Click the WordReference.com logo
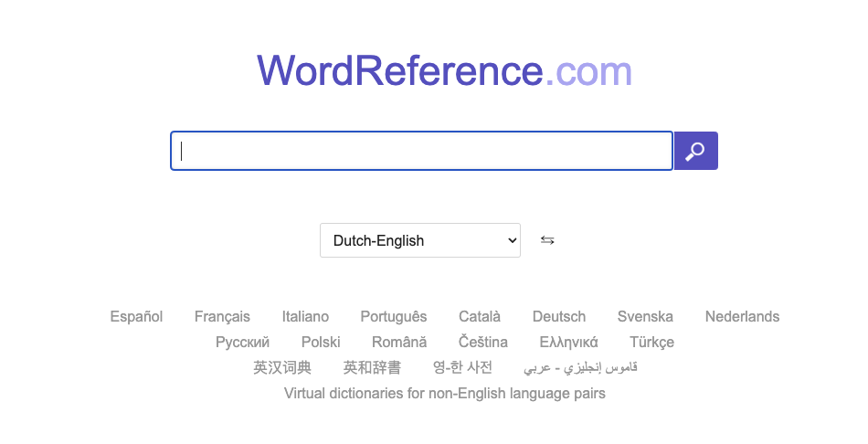This screenshot has width=868, height=444. pyautogui.click(x=445, y=70)
